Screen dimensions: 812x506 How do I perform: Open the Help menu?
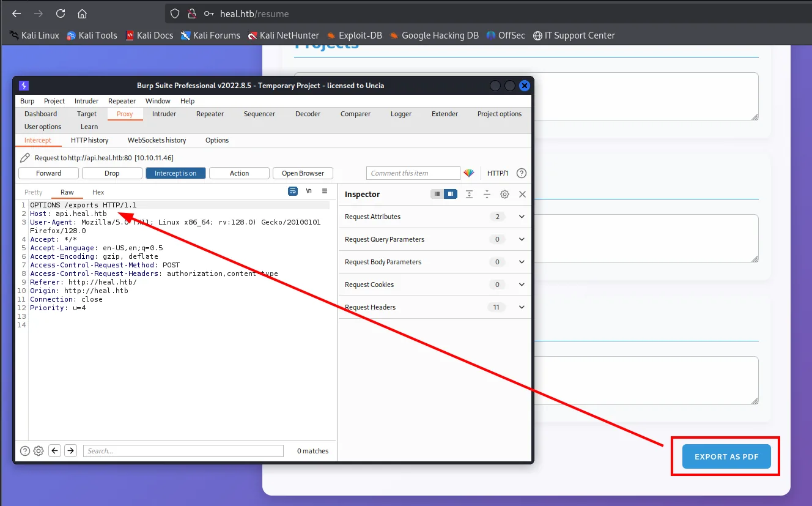[188, 101]
